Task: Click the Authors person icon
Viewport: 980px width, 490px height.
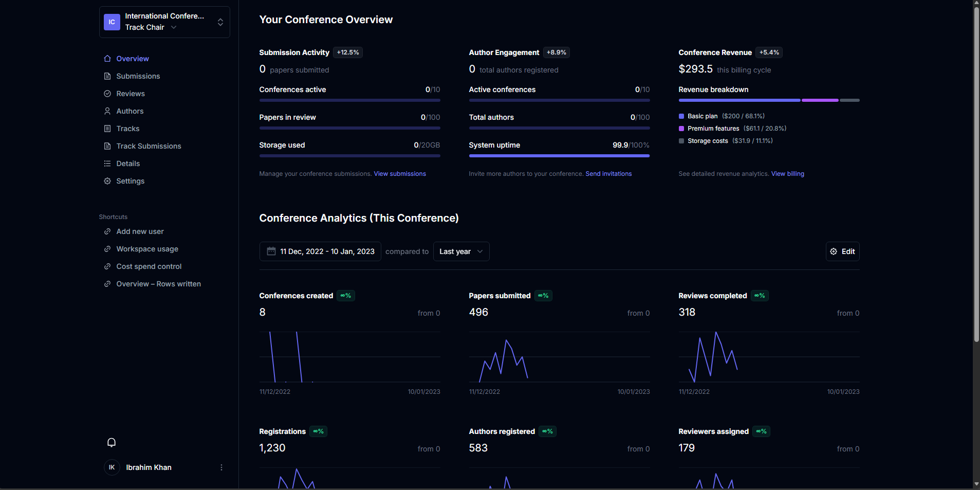Action: [107, 111]
